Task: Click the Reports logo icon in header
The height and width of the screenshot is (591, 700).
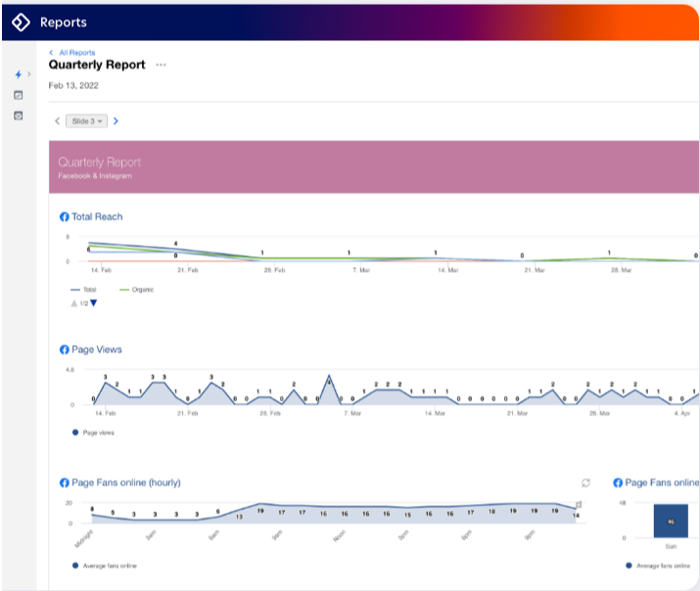Action: (x=21, y=22)
